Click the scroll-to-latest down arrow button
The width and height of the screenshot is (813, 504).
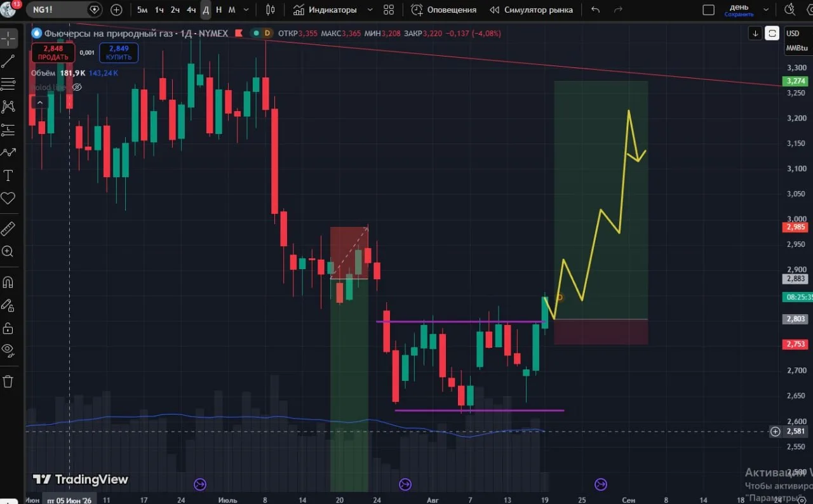[x=755, y=33]
